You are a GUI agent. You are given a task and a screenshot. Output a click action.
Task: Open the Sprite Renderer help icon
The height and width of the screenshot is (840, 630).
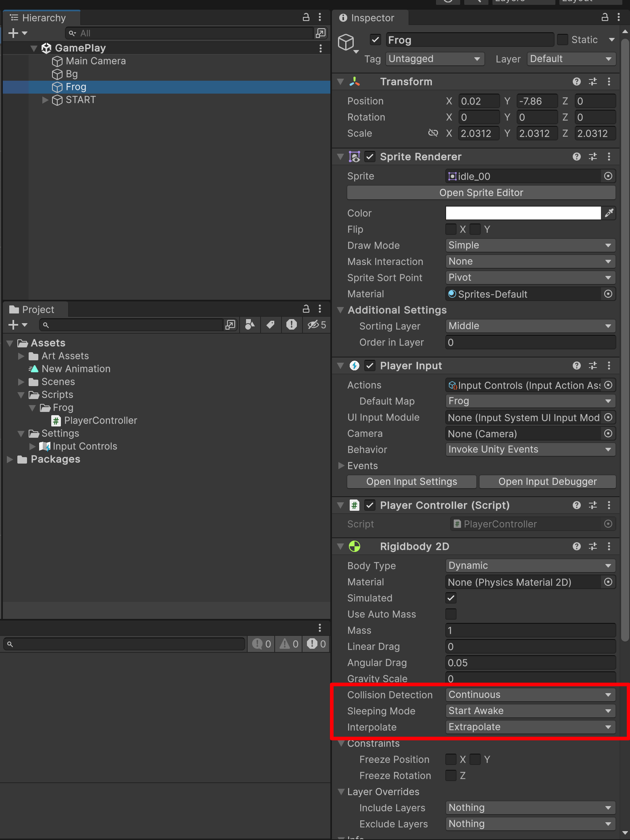pyautogui.click(x=577, y=157)
